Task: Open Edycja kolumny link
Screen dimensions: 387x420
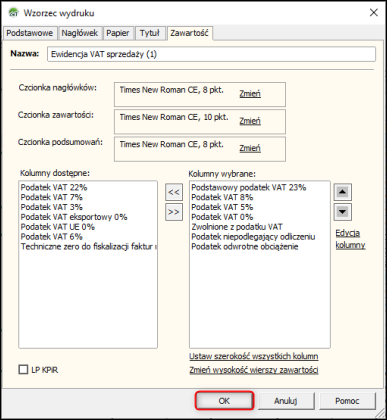Action: click(350, 239)
